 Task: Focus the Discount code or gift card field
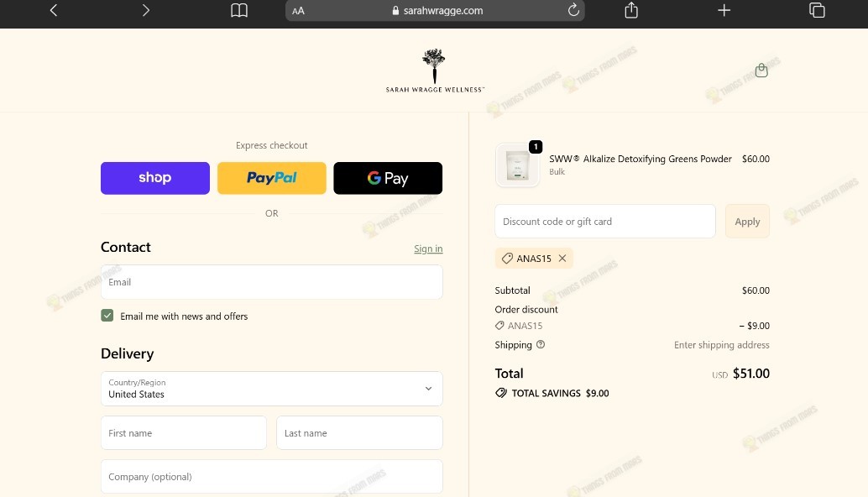pos(605,222)
